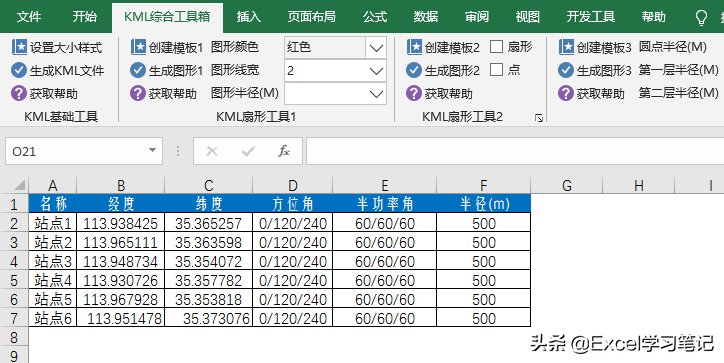Open 获取帮助 in KML扇形工具1 group
This screenshot has height=363, width=724.
[x=163, y=94]
